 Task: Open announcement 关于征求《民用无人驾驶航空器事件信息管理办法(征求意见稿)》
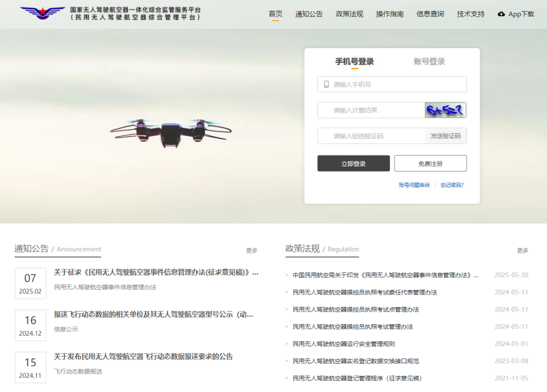tap(156, 272)
